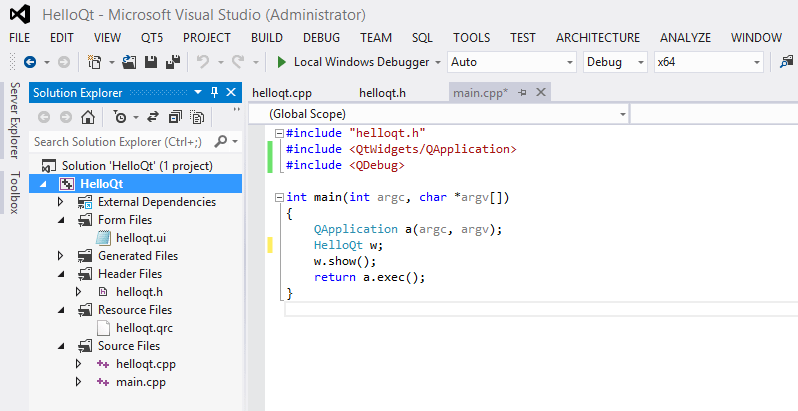Toggle auto-hide pin on Solution Explorer
Image resolution: width=798 pixels, height=411 pixels.
coord(214,93)
